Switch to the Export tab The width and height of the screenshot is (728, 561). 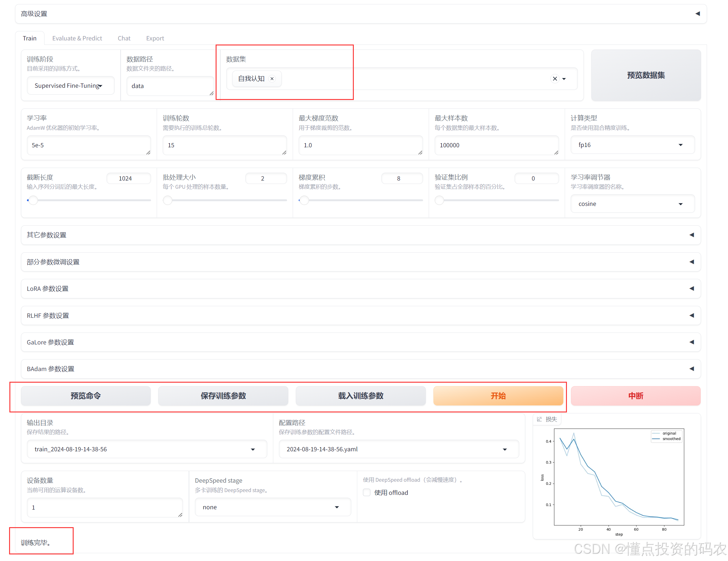tap(155, 38)
